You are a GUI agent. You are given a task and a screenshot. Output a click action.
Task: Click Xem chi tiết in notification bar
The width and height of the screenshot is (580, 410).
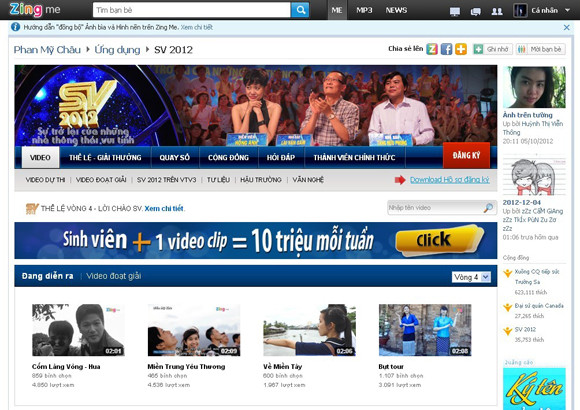click(196, 27)
